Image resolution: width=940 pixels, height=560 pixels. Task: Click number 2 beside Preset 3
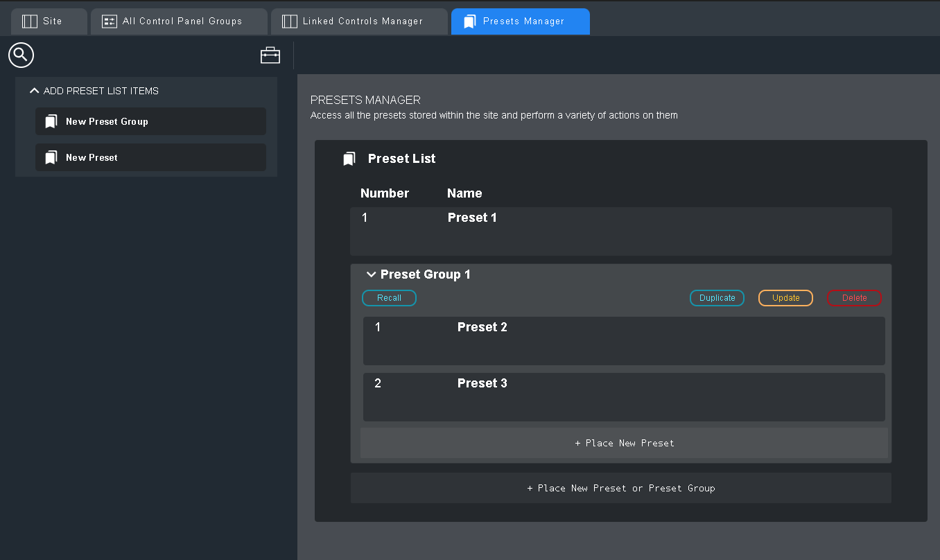click(x=378, y=383)
